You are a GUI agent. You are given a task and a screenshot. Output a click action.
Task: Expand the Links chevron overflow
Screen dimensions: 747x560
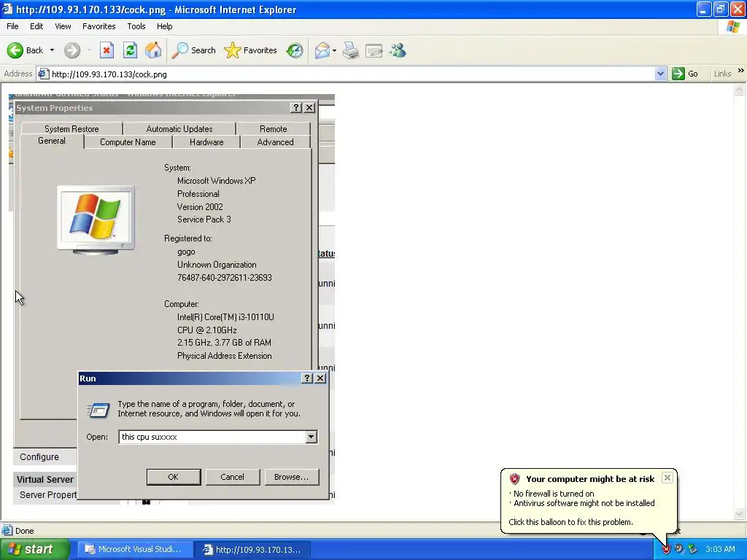pos(740,71)
